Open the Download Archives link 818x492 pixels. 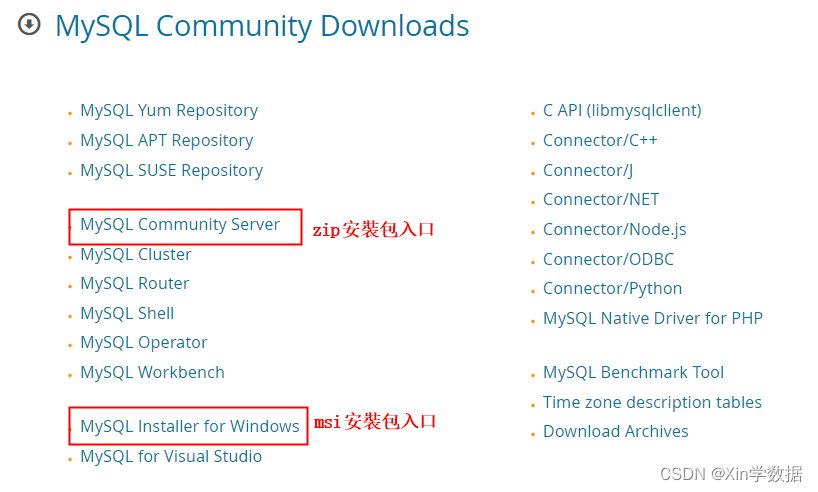click(x=616, y=431)
